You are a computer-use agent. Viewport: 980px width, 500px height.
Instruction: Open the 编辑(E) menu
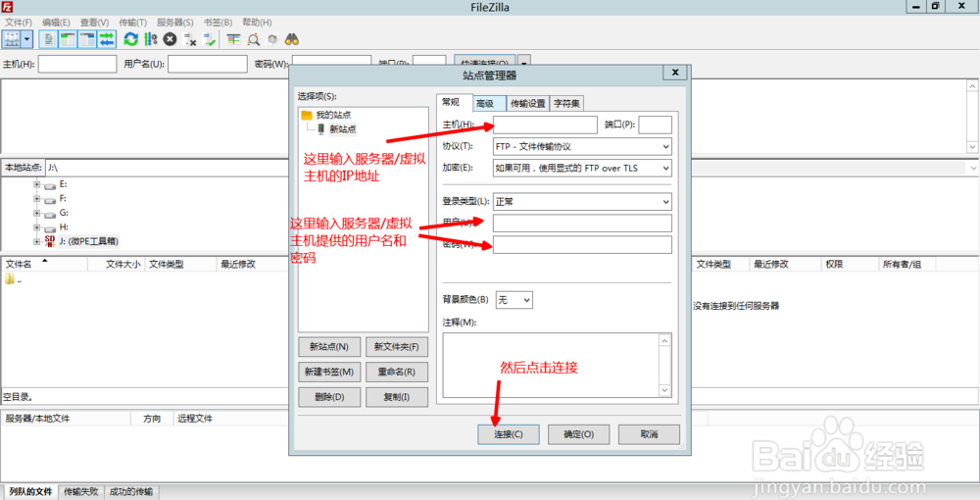56,23
